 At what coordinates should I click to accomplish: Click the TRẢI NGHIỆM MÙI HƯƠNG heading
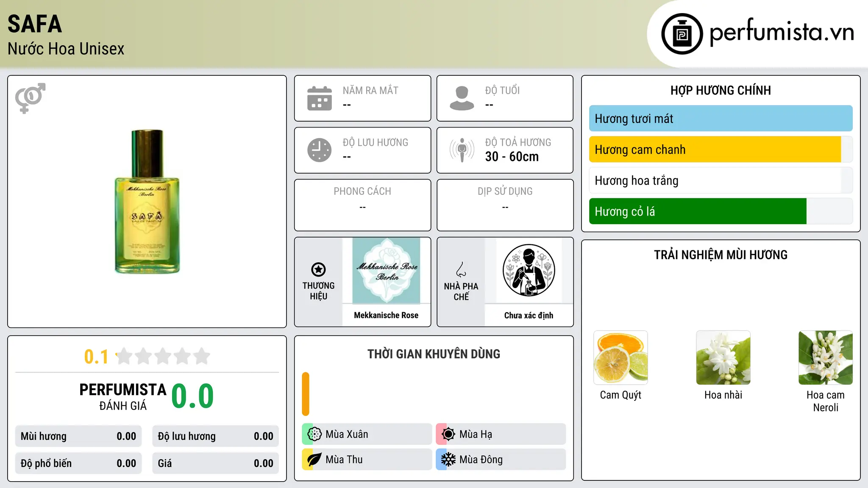tap(721, 255)
